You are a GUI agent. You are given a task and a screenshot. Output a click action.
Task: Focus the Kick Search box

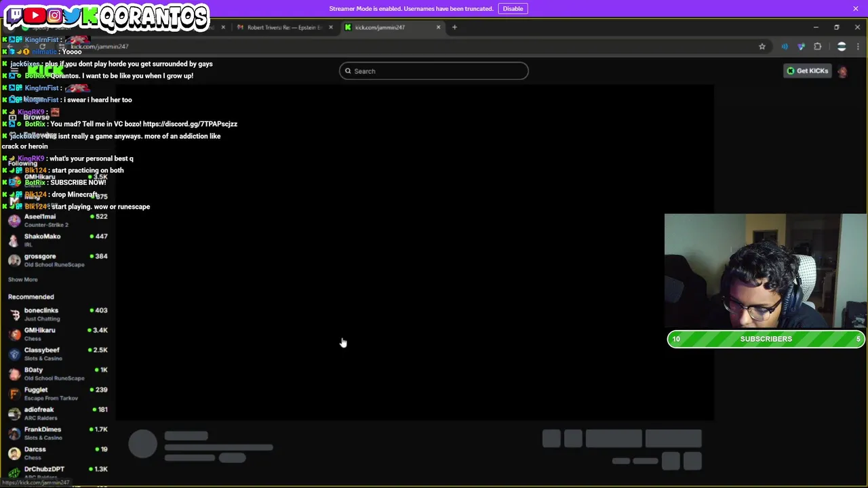click(x=433, y=71)
